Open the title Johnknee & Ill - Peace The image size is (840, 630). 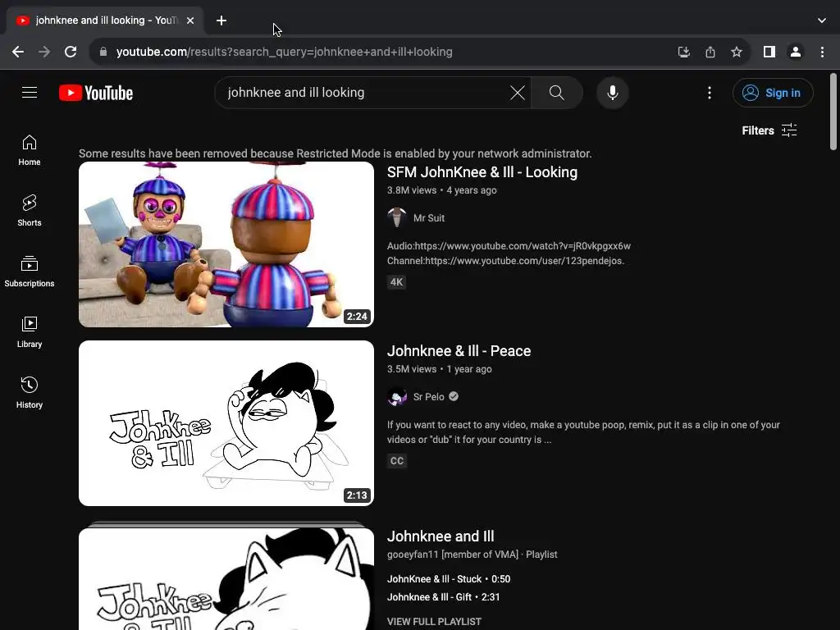(459, 351)
